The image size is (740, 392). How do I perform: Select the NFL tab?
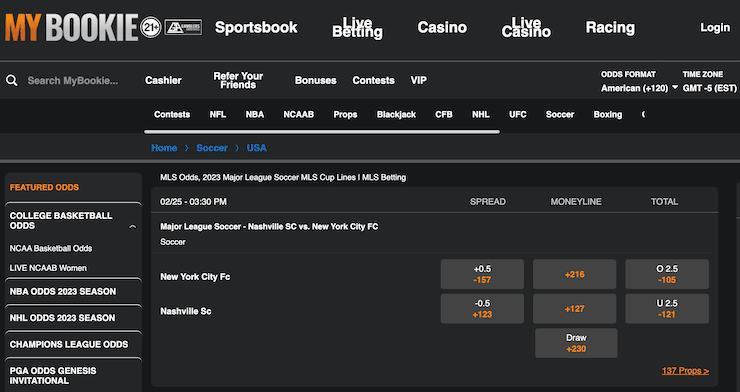[x=218, y=115]
